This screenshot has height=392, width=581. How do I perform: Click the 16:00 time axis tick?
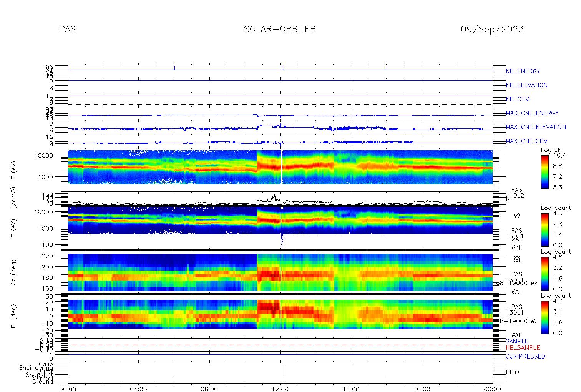click(351, 389)
